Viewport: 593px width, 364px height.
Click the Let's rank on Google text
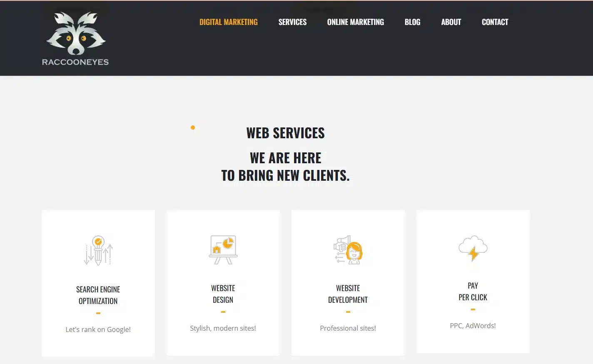coord(98,329)
